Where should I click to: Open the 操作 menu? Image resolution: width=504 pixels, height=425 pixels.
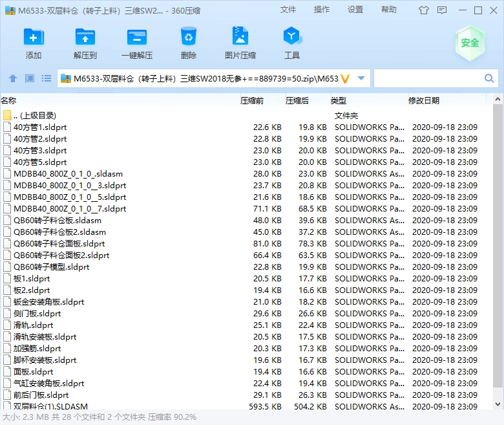pos(321,10)
